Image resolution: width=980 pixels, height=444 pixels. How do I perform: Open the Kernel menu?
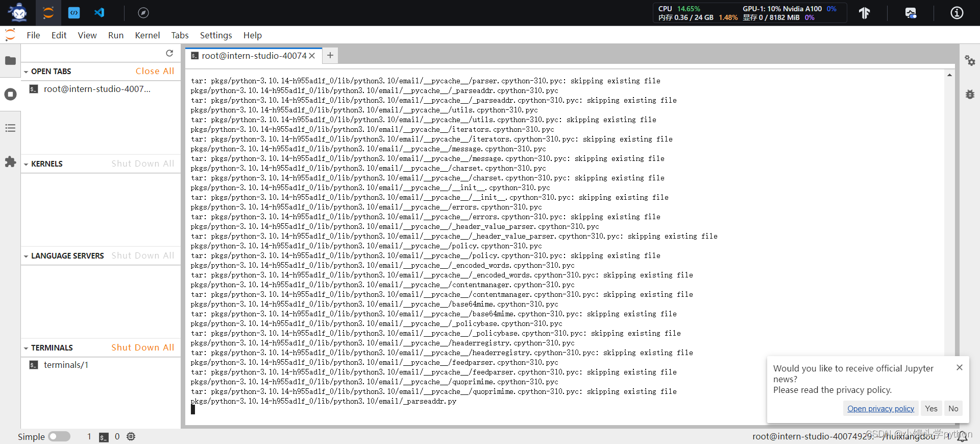[x=148, y=35]
